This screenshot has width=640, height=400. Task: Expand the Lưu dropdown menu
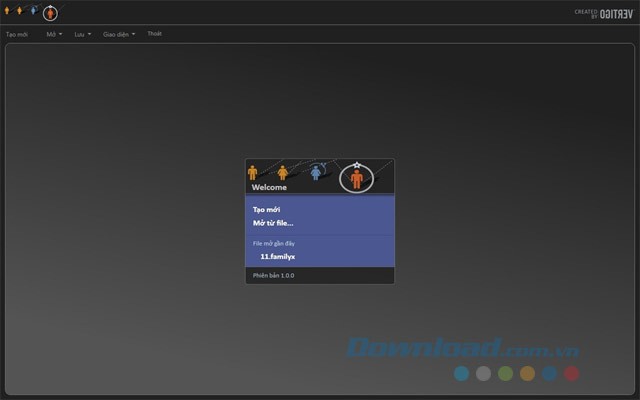pos(82,34)
